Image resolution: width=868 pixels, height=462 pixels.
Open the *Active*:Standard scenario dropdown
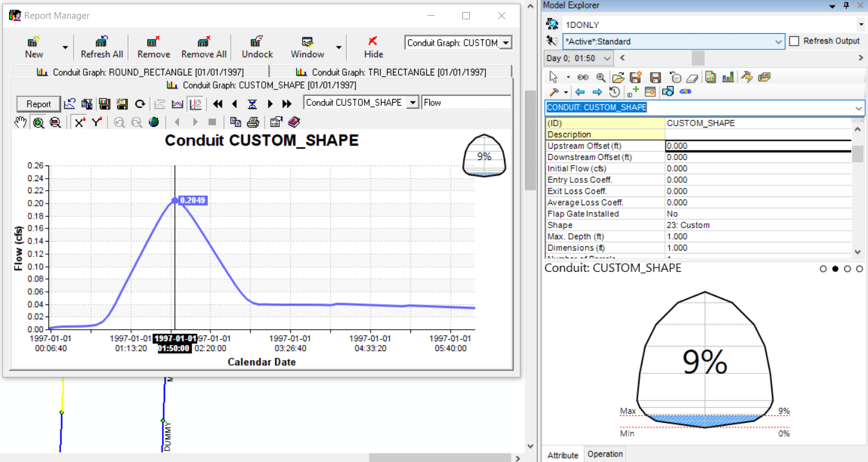click(779, 42)
